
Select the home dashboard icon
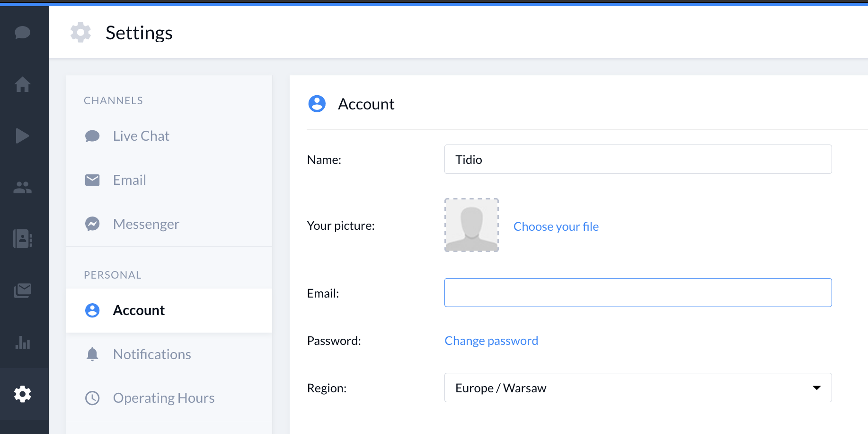click(x=22, y=85)
